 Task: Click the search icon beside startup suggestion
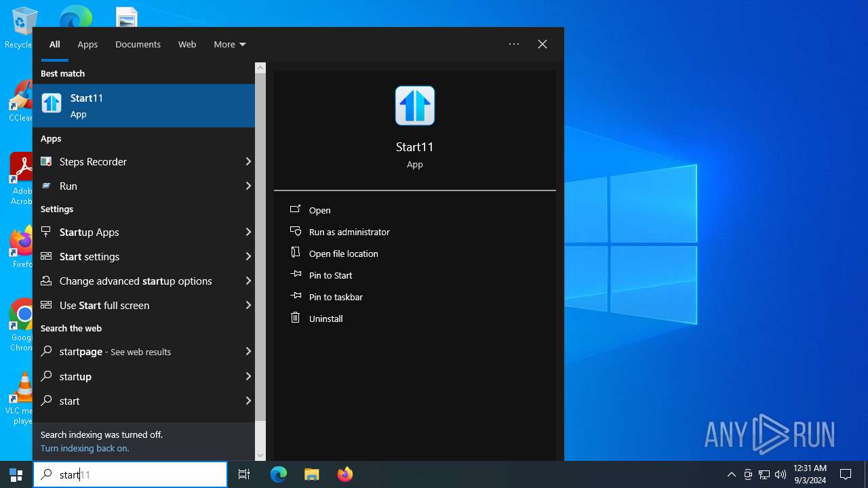point(46,376)
